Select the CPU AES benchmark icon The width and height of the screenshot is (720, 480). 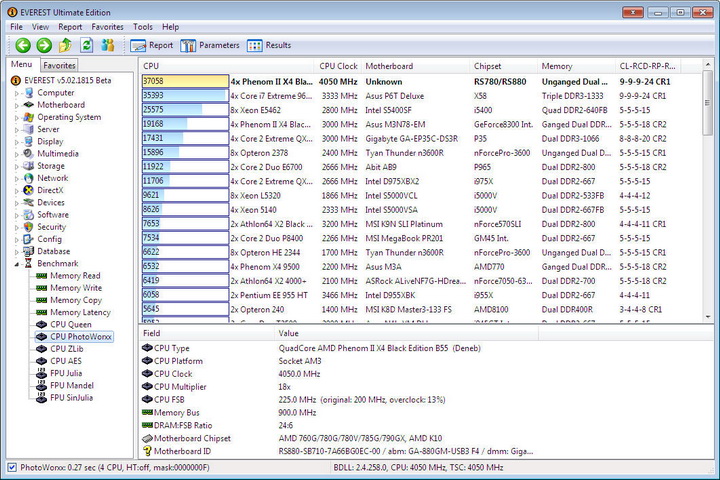[42, 361]
